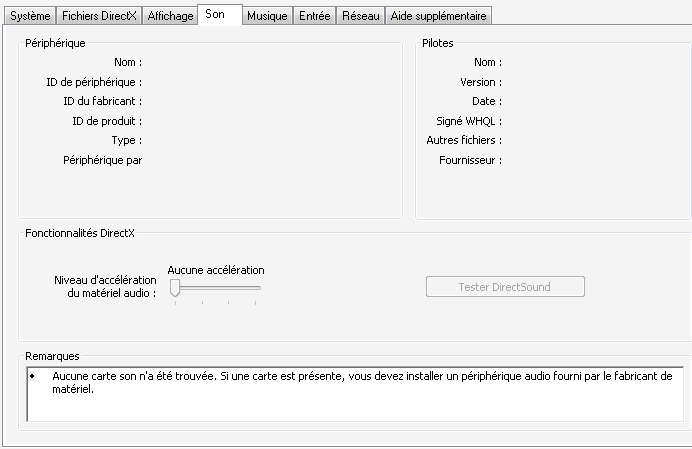Screen dimensions: 692x449
Task: Switch to the Système tab
Action: tap(30, 16)
